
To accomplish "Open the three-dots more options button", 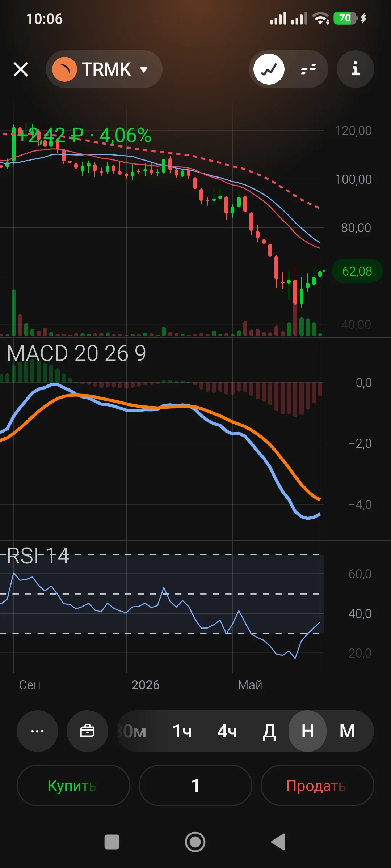I will click(37, 731).
